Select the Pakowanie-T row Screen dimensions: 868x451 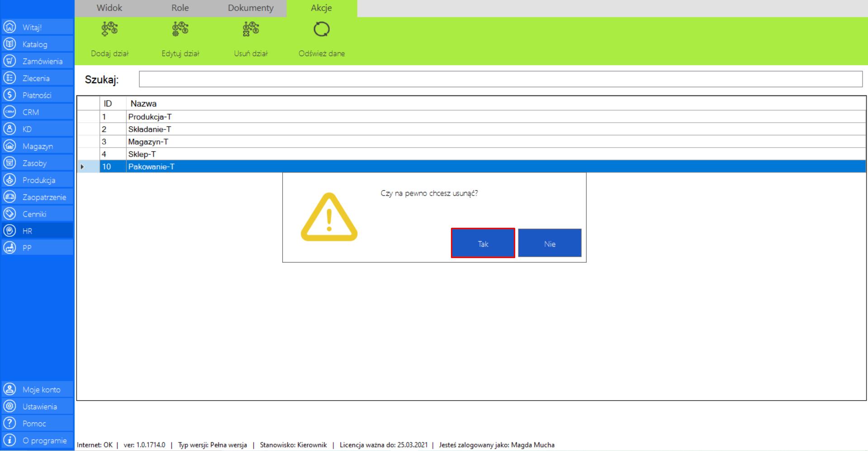[471, 167]
